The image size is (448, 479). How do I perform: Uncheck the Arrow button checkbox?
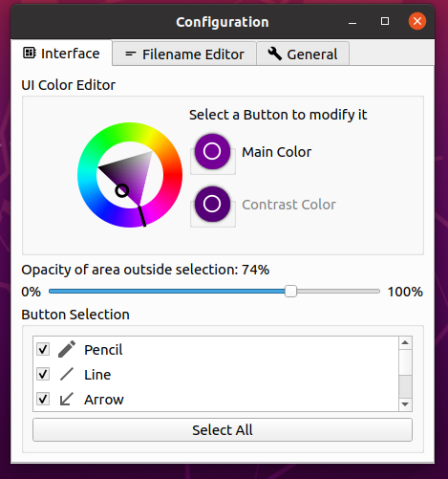pyautogui.click(x=43, y=399)
